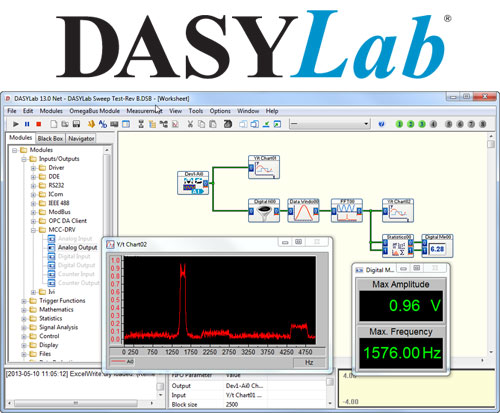This screenshot has width=500, height=413.
Task: Pause the measurement in toolbar
Action: pyautogui.click(x=27, y=124)
